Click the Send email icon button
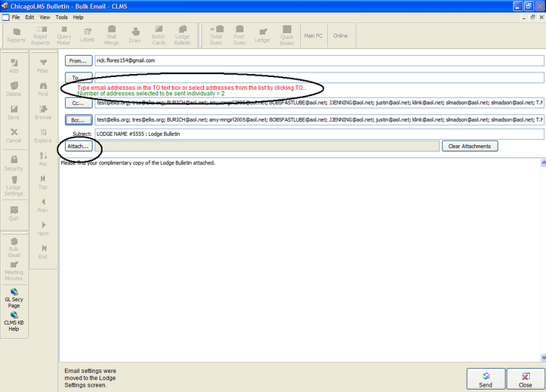 click(x=486, y=378)
